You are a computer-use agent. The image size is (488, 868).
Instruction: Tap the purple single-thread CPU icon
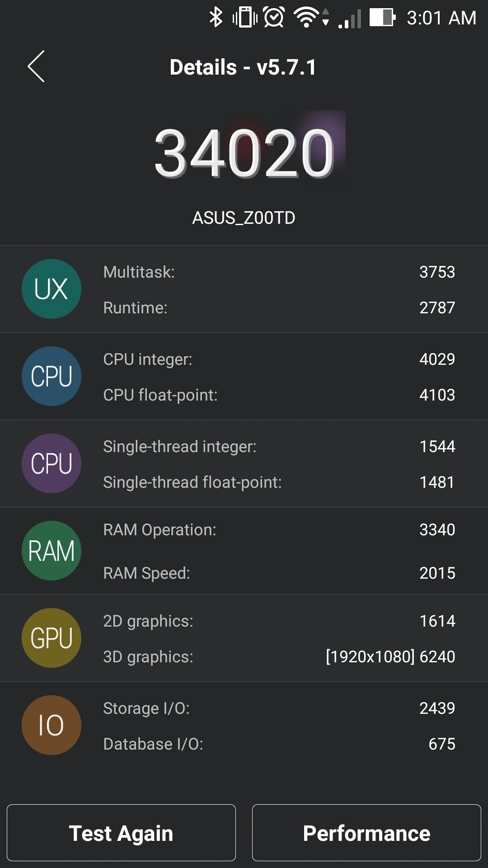point(52,463)
